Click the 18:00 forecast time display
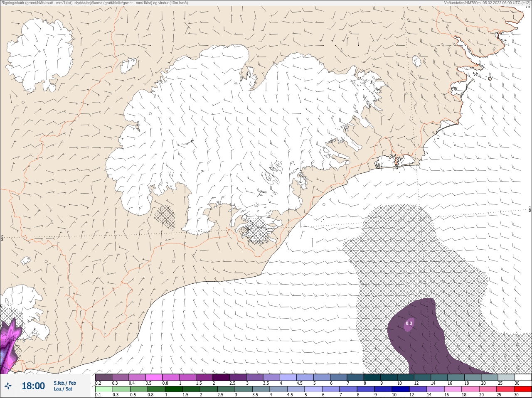This screenshot has width=532, height=398. coord(33,386)
